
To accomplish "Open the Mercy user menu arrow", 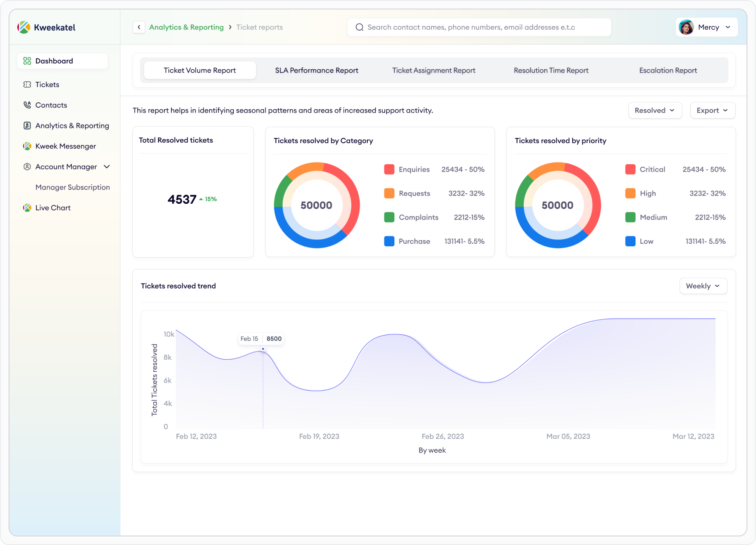I will coord(728,27).
